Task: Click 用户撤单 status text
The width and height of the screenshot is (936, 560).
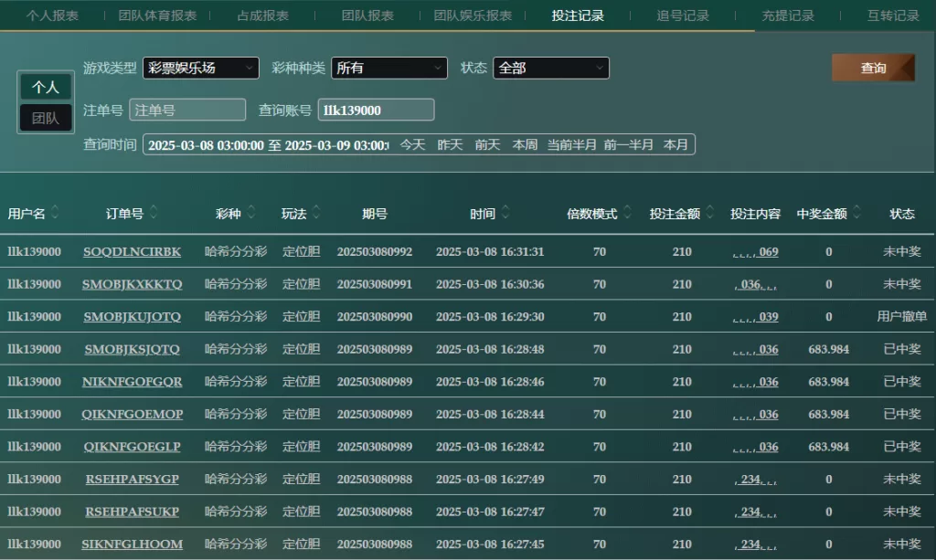Action: [x=902, y=317]
